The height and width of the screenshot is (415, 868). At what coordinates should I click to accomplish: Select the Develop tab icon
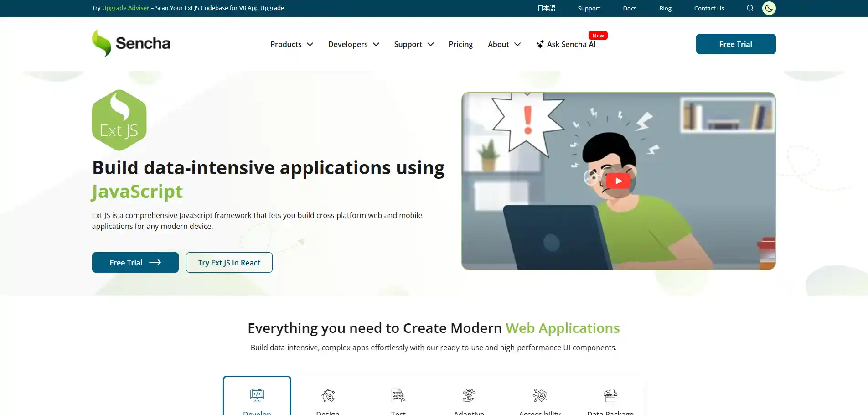pos(257,395)
